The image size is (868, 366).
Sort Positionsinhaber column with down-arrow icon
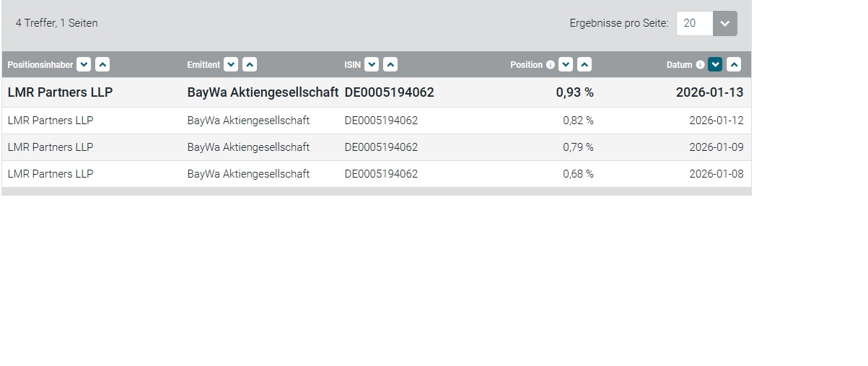84,65
